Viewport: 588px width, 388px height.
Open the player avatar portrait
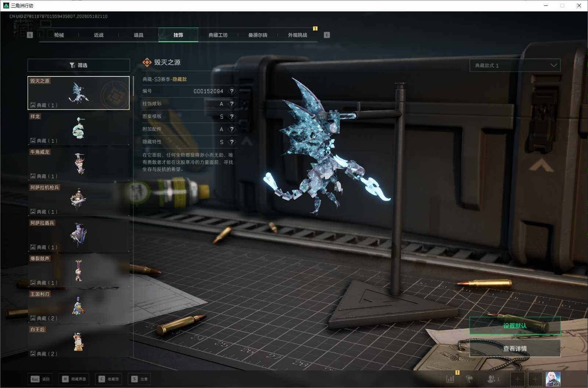point(553,379)
